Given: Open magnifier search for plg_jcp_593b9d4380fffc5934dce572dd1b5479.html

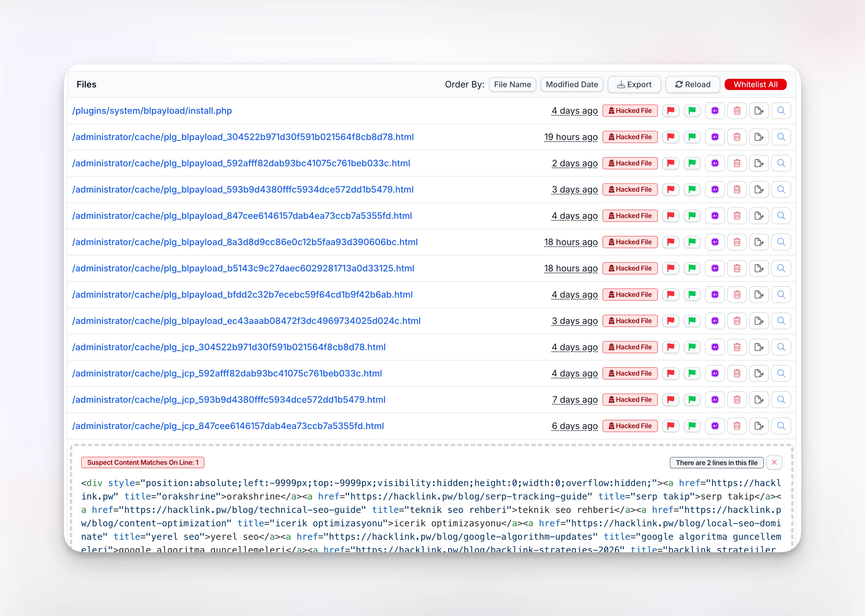Looking at the screenshot, I should [781, 399].
